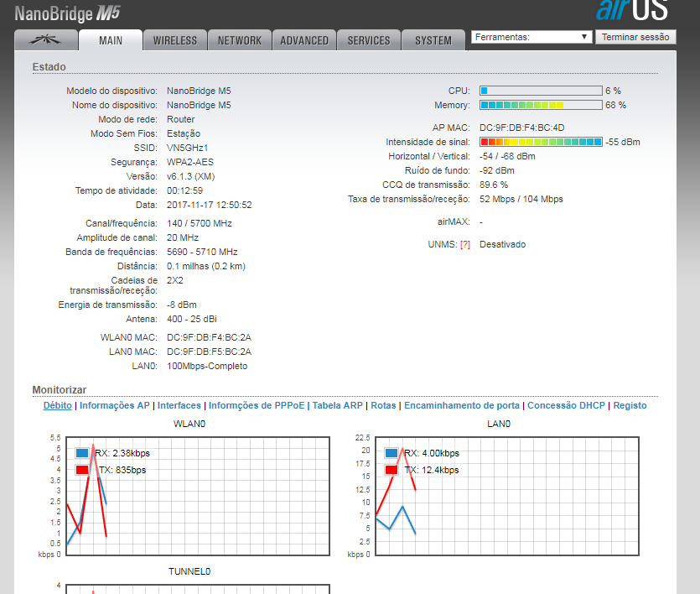The width and height of the screenshot is (700, 594).
Task: Open the SERVICES tab
Action: click(369, 40)
